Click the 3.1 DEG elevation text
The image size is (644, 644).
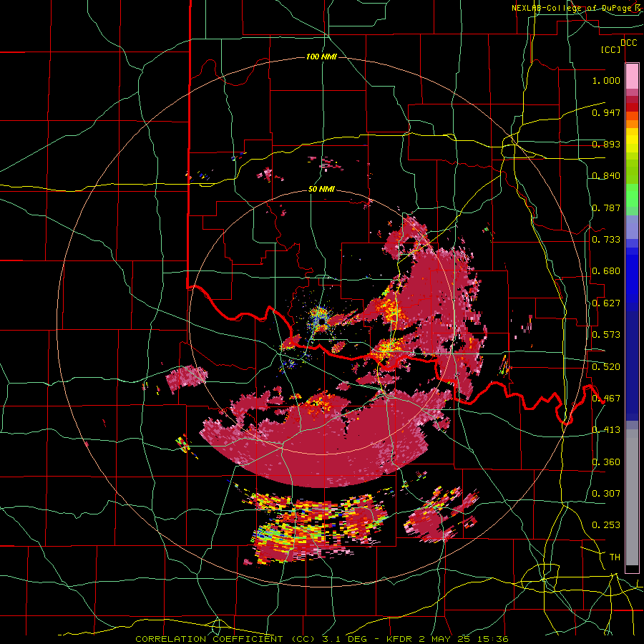tap(345, 639)
